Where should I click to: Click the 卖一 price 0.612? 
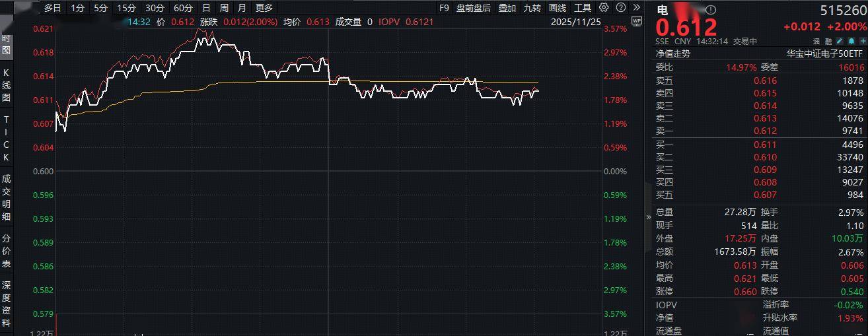point(765,131)
